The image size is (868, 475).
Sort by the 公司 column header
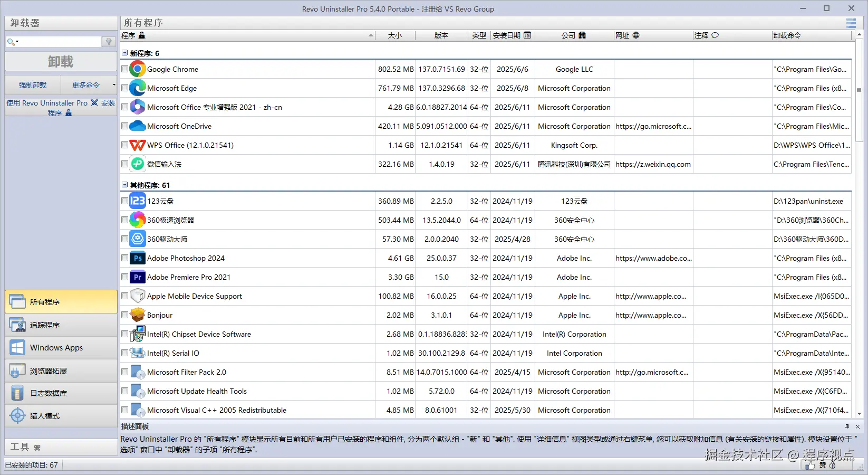coord(574,35)
